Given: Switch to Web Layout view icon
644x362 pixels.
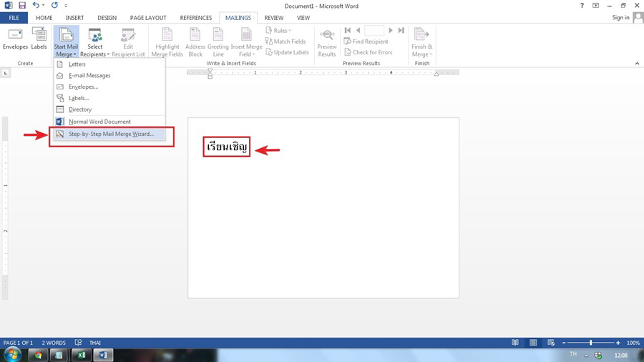Looking at the screenshot, I should click(551, 342).
